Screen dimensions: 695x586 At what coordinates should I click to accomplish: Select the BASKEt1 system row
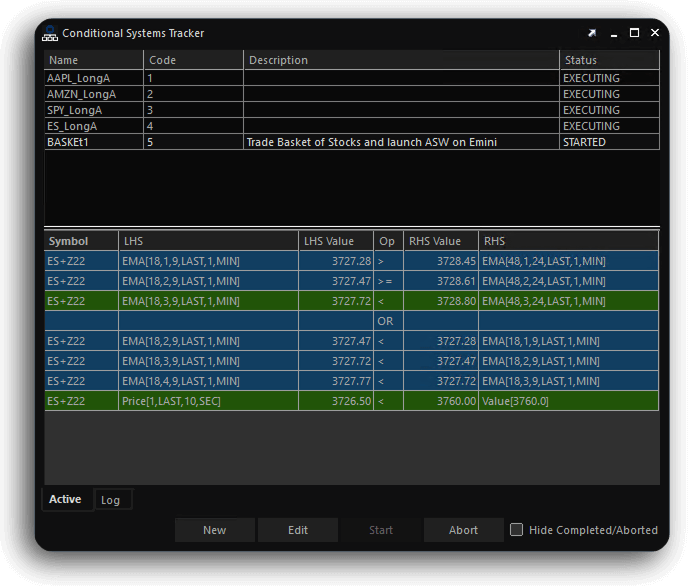coord(94,142)
